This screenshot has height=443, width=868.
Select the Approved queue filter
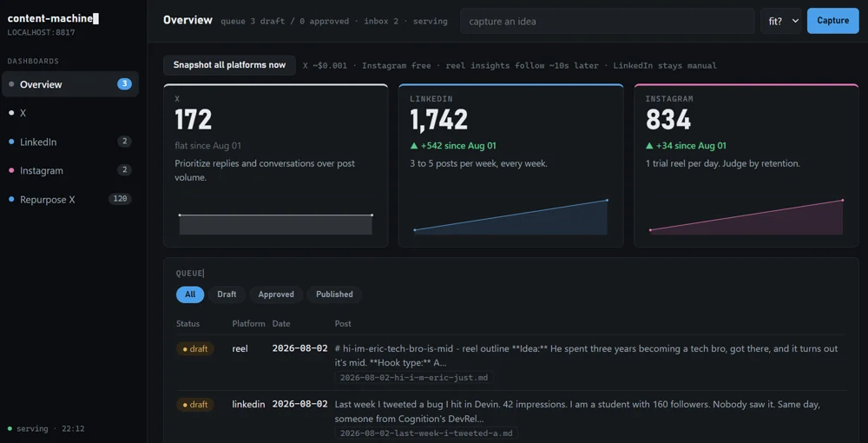tap(276, 294)
